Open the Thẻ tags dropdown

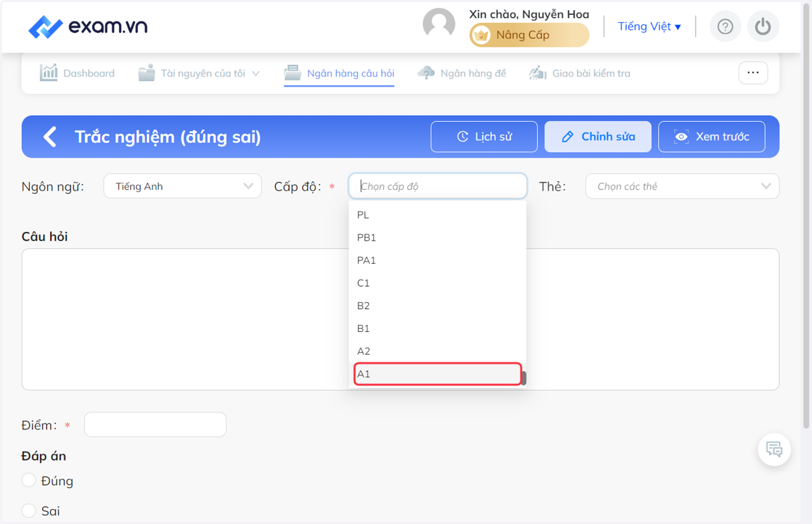point(682,186)
